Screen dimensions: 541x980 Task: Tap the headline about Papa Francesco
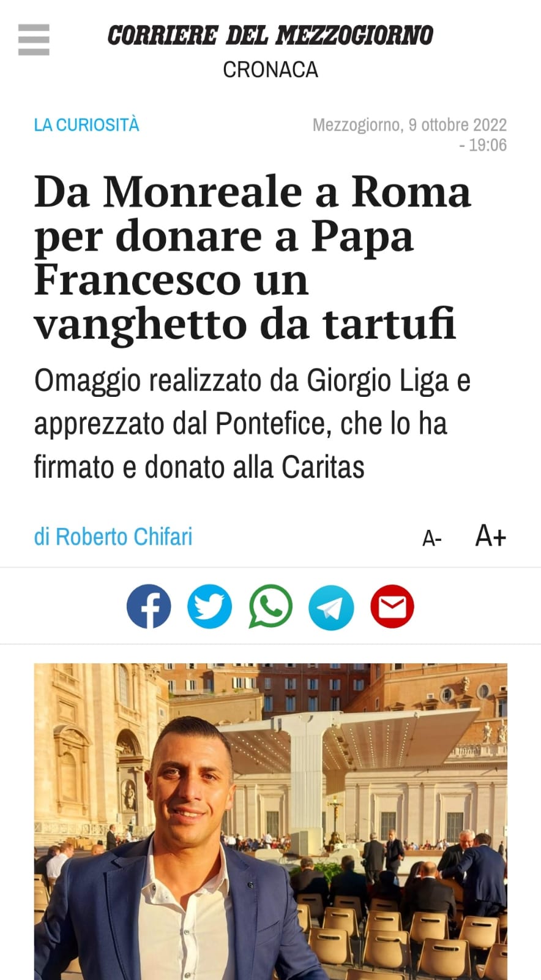click(252, 257)
